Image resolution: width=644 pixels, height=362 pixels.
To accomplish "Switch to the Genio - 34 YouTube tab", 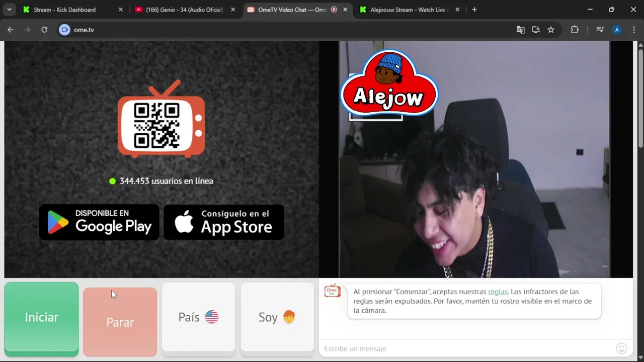I will pyautogui.click(x=184, y=10).
